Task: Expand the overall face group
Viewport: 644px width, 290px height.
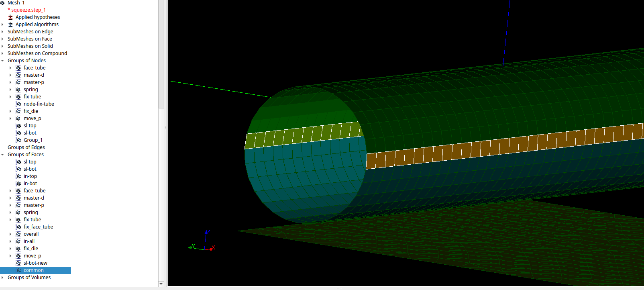Action: pyautogui.click(x=10, y=234)
